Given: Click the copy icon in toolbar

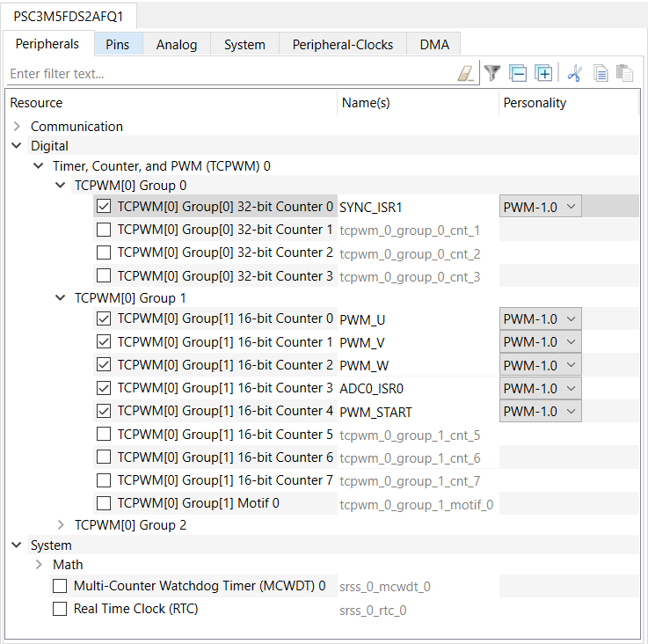Looking at the screenshot, I should click(601, 74).
